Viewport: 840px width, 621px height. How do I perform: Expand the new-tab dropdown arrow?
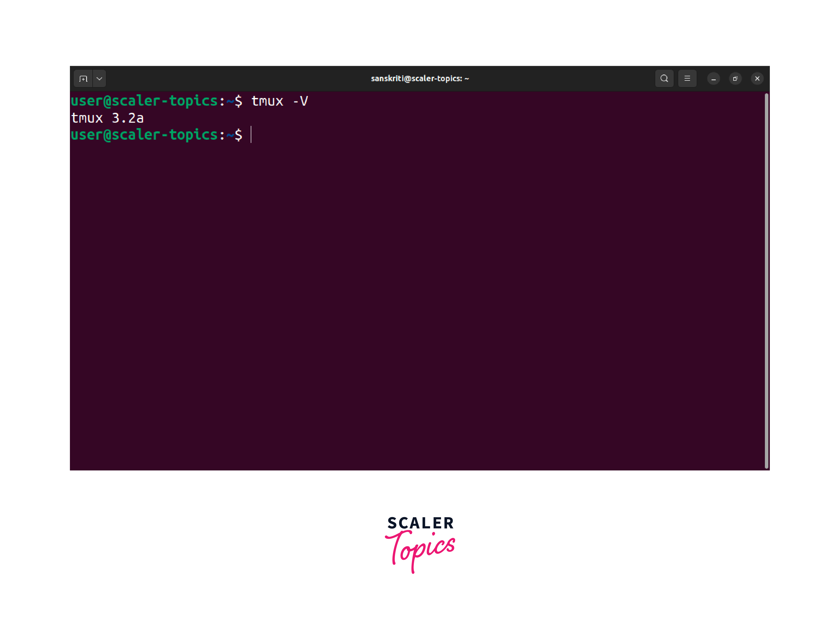click(x=99, y=78)
